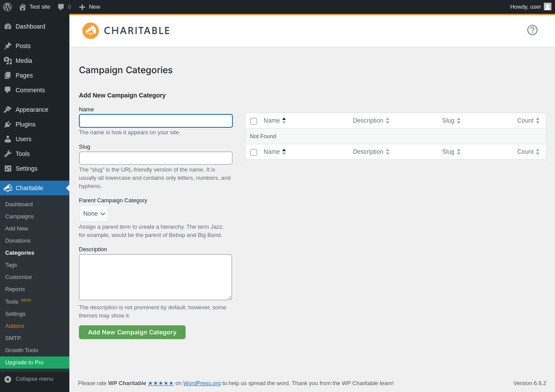
Task: Click the Charitable help question mark icon
Action: tap(532, 30)
